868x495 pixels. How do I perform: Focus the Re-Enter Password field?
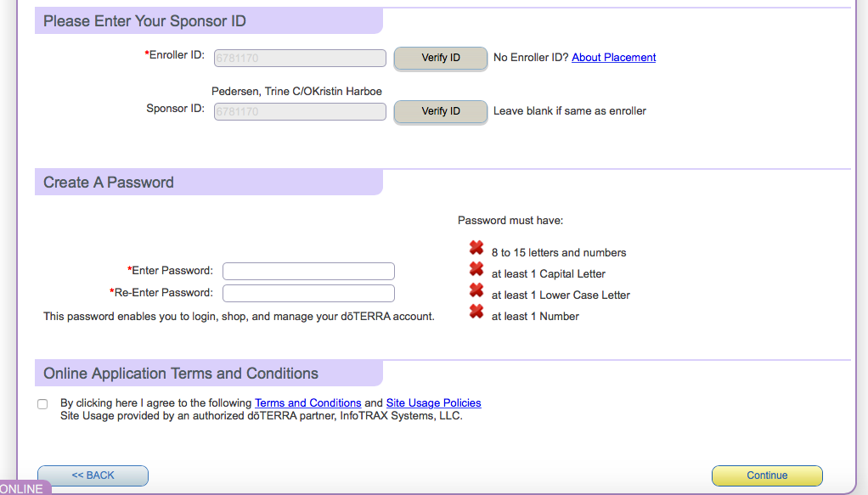308,293
